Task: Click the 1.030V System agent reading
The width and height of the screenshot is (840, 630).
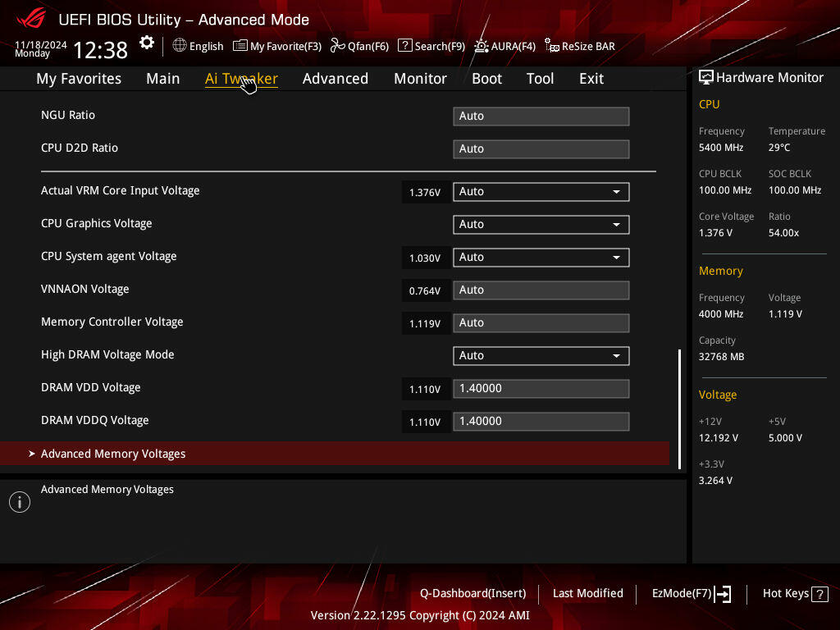Action: 425,258
